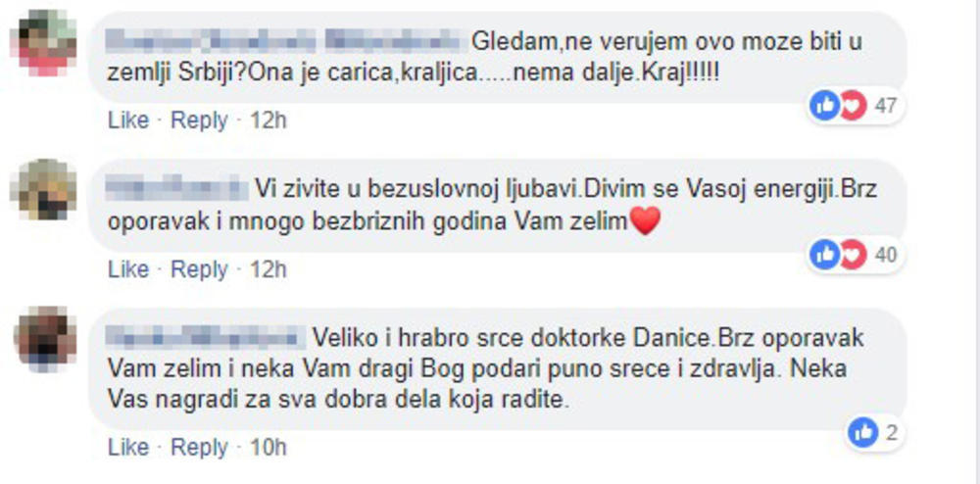Click the thumbs-up reaction icon on first comment
This screenshot has height=484, width=980.
(824, 106)
